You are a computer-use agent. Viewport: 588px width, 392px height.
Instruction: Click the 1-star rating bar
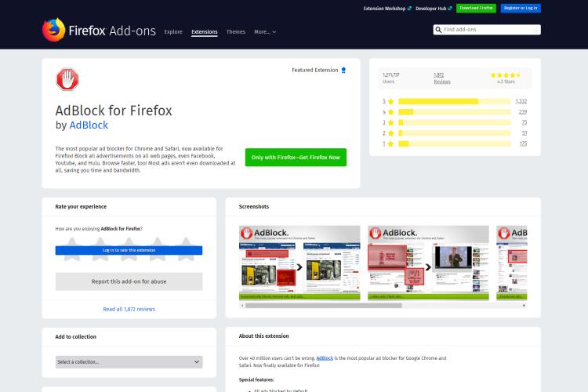pos(455,143)
